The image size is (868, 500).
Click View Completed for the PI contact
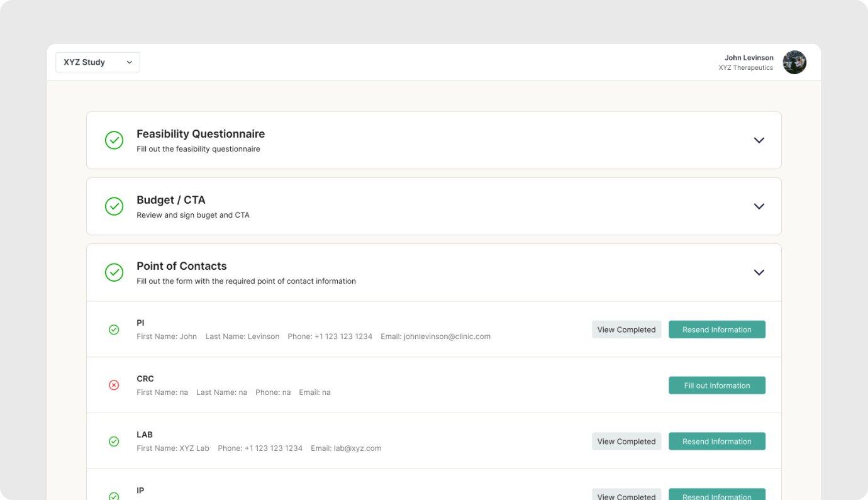[626, 330]
